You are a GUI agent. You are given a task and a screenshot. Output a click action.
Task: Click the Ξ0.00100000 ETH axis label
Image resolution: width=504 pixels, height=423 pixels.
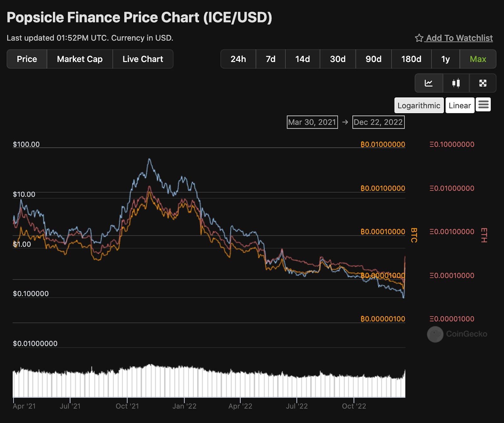(x=452, y=232)
